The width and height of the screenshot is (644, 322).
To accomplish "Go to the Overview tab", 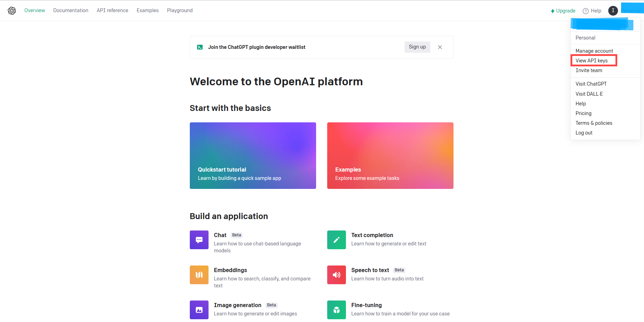I will pos(35,10).
